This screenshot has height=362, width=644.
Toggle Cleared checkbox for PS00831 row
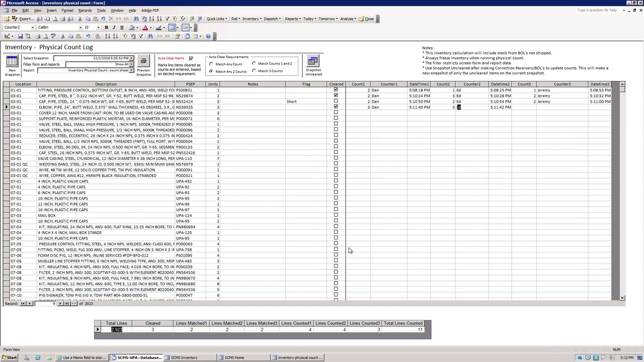point(336,90)
